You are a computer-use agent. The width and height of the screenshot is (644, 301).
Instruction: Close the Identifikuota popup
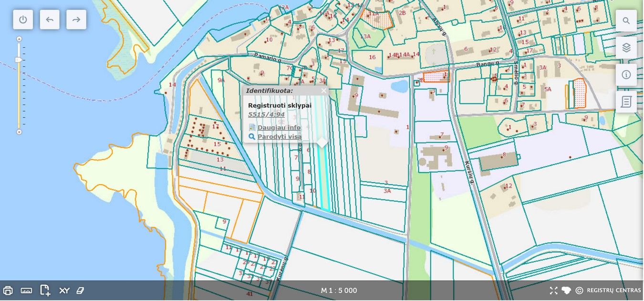tap(324, 90)
